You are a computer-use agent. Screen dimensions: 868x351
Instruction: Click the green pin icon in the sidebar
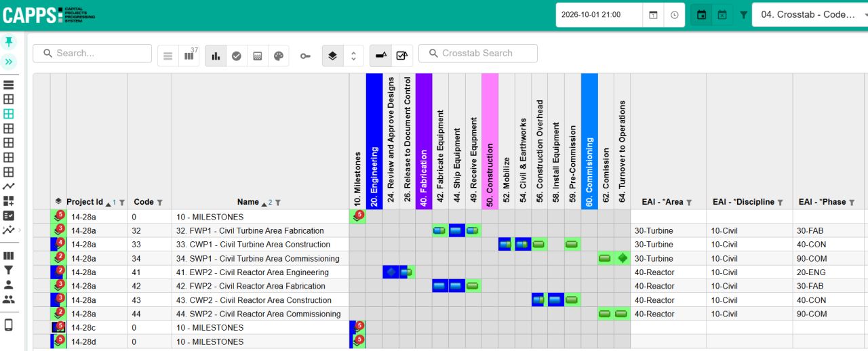(9, 41)
